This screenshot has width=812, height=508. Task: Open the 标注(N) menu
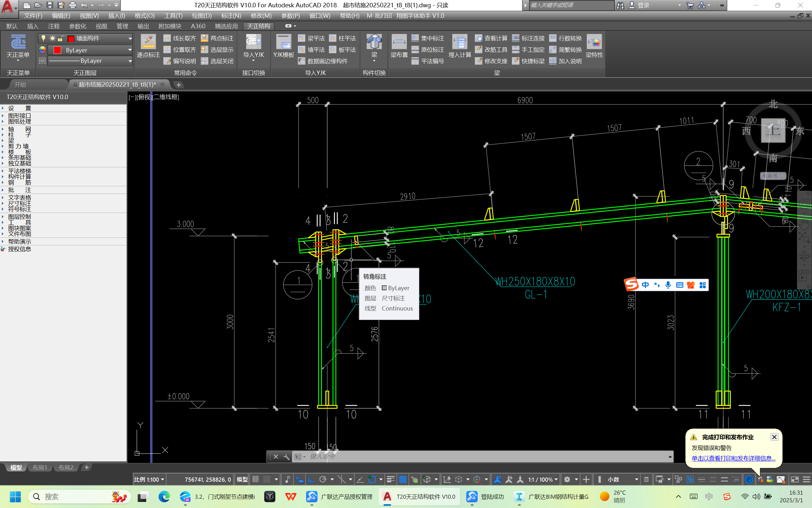[x=231, y=16]
